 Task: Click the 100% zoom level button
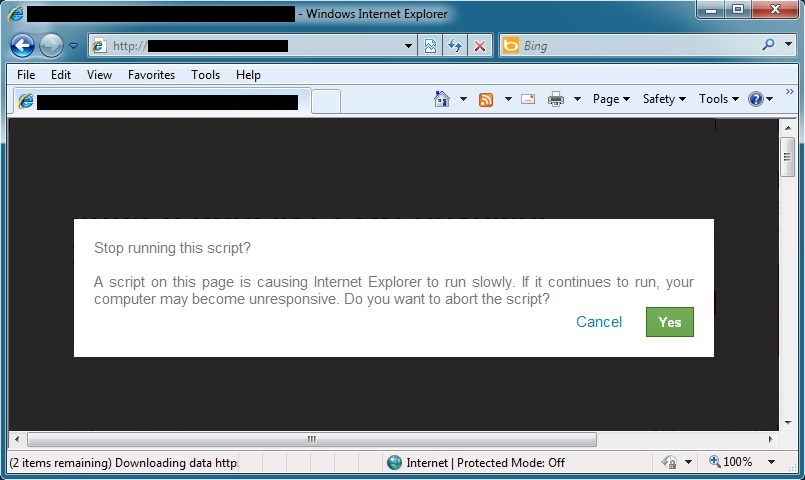click(731, 462)
